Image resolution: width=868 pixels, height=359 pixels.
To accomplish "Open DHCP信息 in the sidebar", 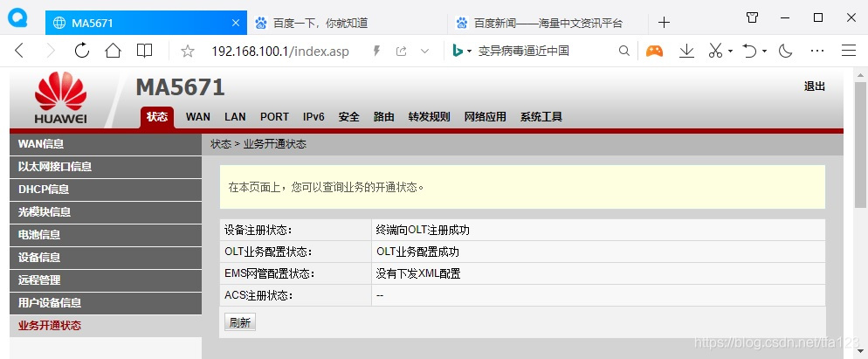I will (106, 190).
